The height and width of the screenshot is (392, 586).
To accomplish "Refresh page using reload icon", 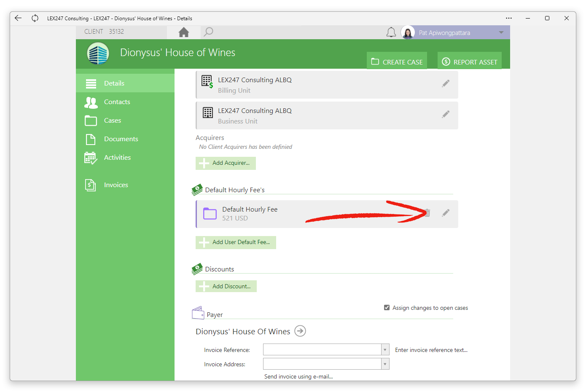I will point(35,18).
